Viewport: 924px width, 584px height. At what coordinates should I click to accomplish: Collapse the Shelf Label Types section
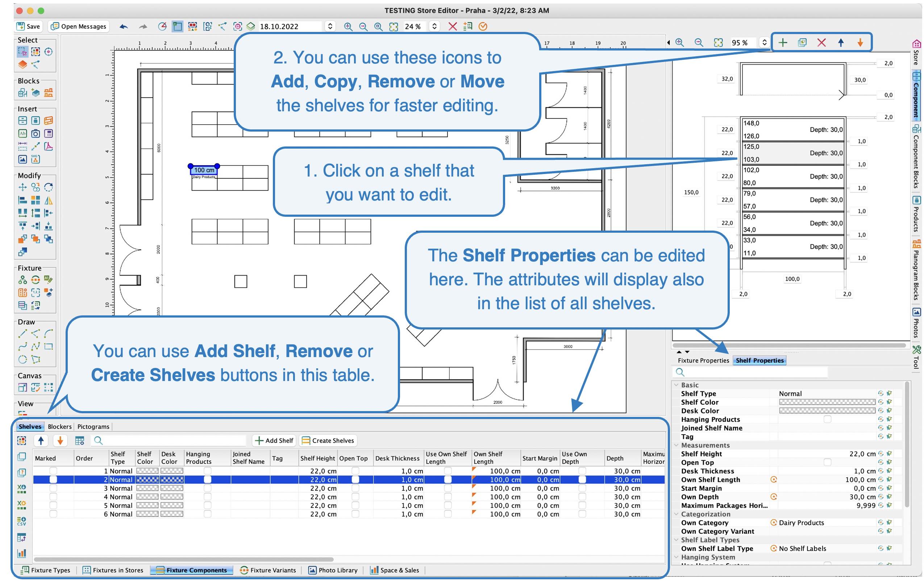click(676, 539)
